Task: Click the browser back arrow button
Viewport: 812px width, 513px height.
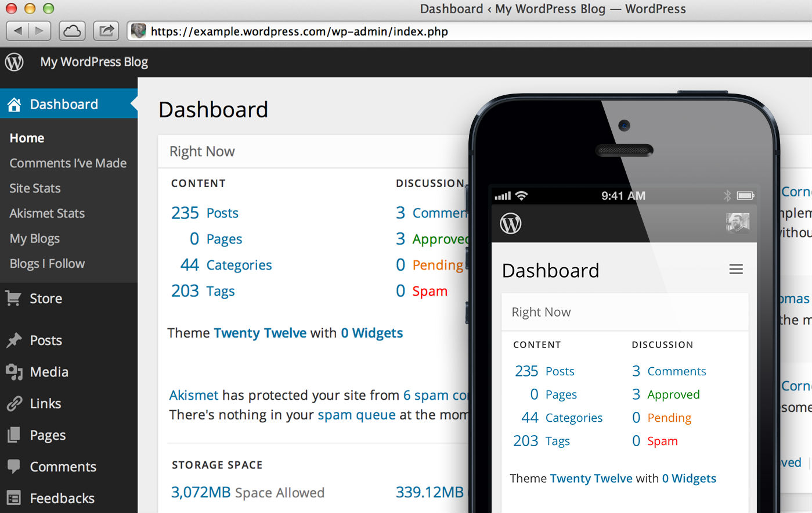Action: [17, 31]
